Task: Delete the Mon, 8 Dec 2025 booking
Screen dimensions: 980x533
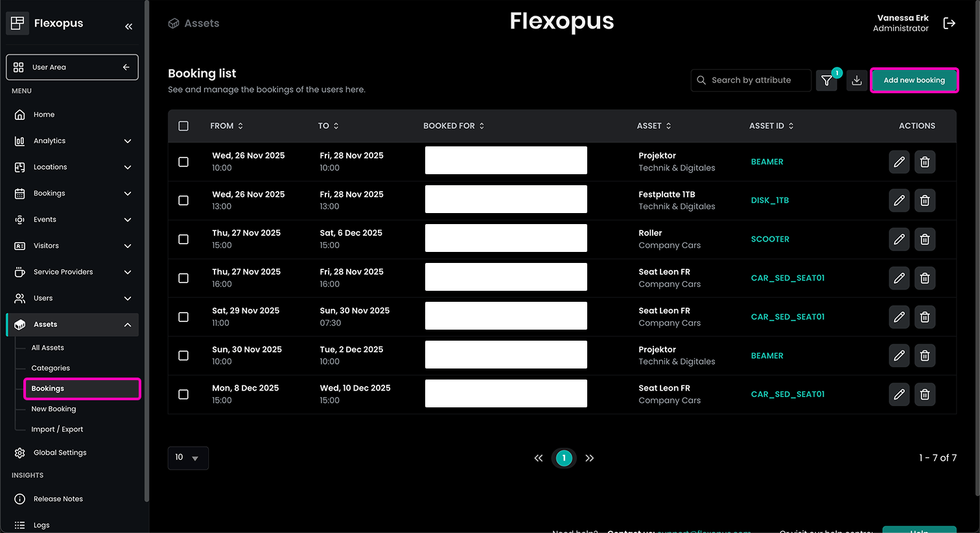Action: tap(925, 394)
